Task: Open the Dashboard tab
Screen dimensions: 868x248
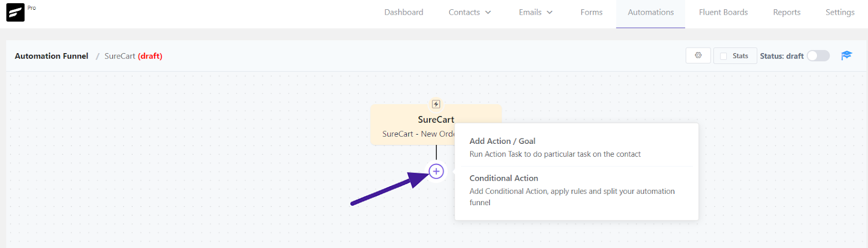Action: [404, 12]
